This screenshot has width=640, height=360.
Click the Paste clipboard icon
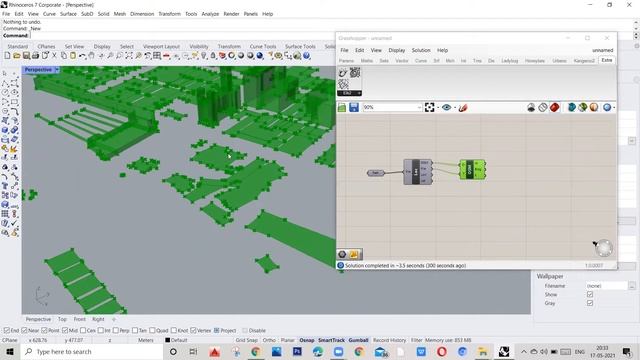point(73,56)
